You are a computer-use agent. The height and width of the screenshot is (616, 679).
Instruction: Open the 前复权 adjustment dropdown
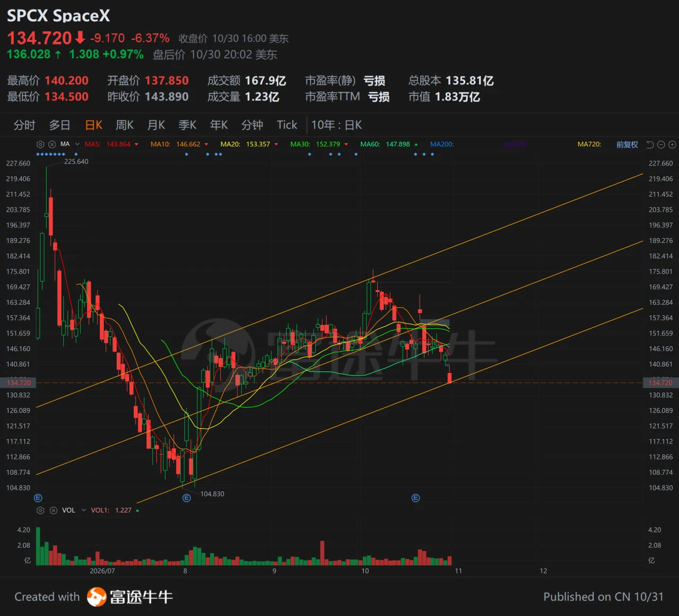tap(627, 144)
